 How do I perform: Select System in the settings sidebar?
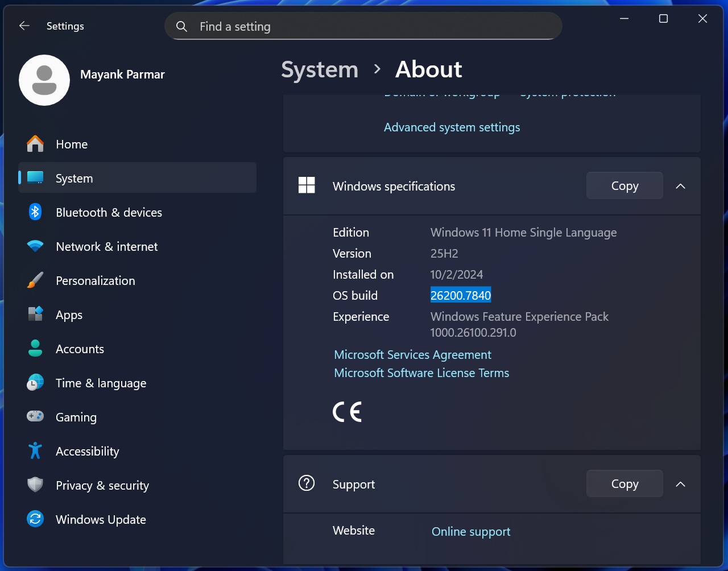tap(74, 177)
